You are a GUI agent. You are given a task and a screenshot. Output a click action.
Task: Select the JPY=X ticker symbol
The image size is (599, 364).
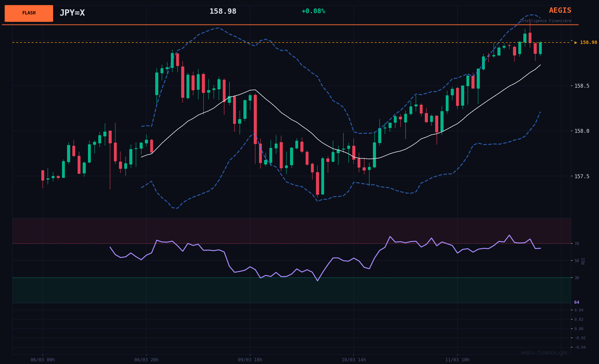pyautogui.click(x=72, y=13)
